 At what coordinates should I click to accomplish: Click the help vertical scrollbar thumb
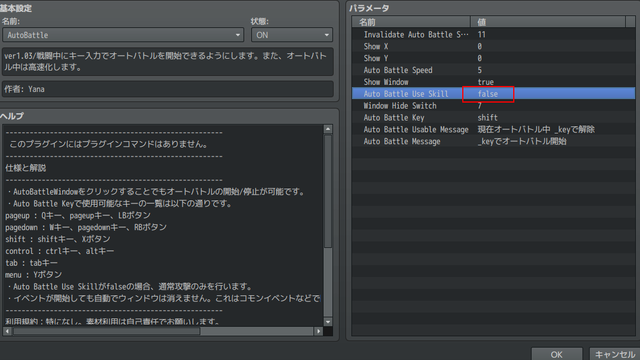(328, 191)
